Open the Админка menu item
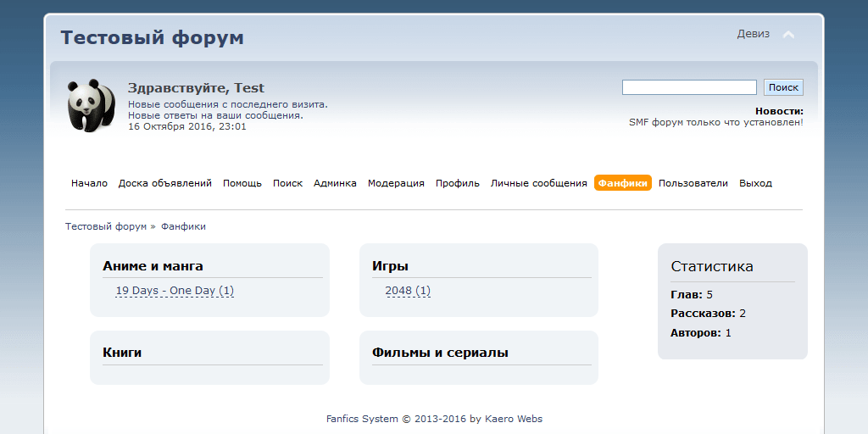This screenshot has height=434, width=868. point(335,183)
